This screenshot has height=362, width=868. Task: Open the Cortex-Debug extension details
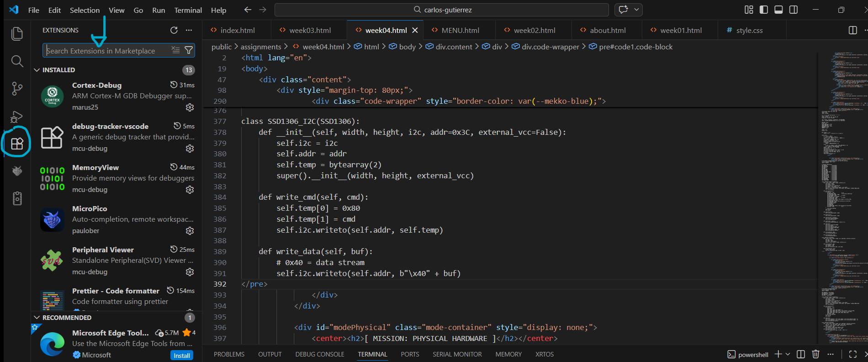tap(117, 96)
